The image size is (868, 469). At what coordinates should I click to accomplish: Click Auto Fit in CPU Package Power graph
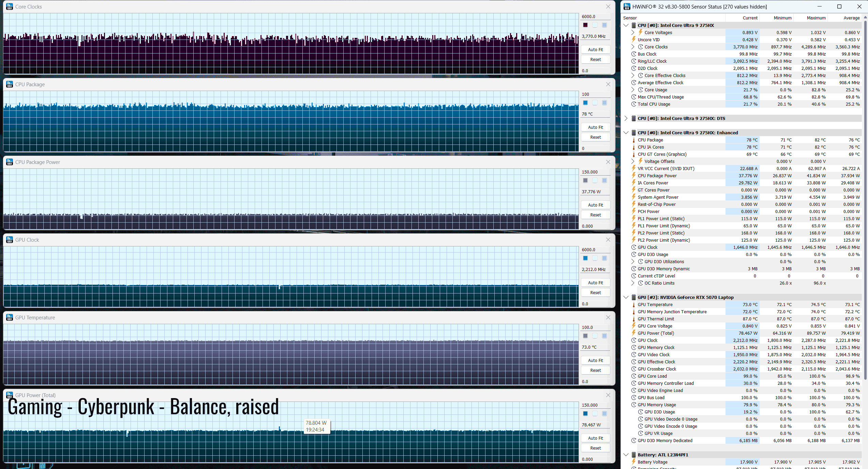pyautogui.click(x=595, y=205)
